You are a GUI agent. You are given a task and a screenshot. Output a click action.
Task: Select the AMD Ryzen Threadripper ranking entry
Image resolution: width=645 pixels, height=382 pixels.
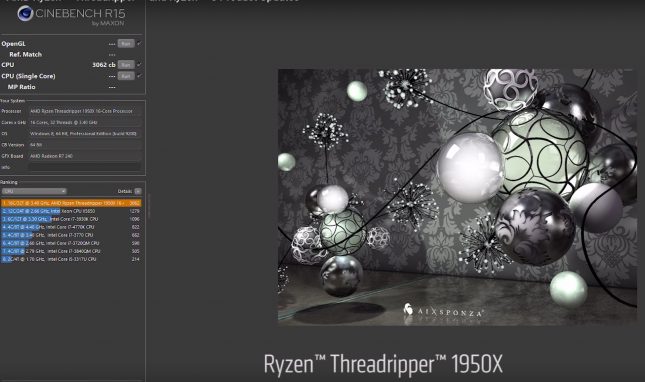pos(71,203)
